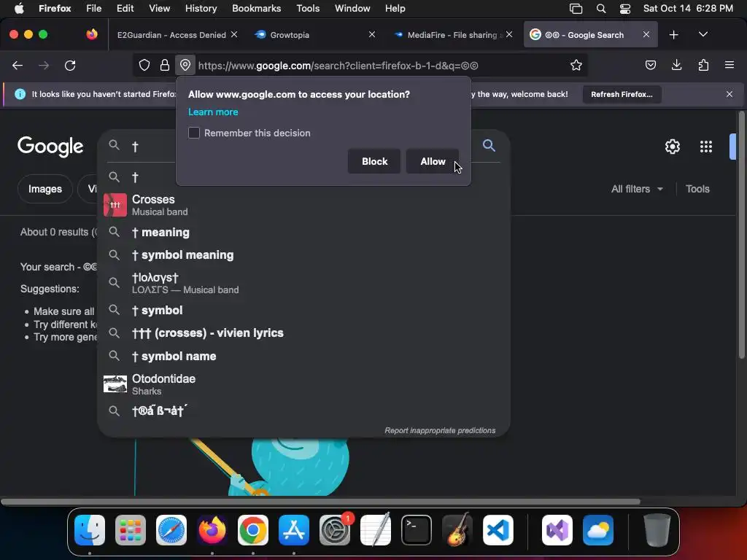The width and height of the screenshot is (747, 560).
Task: Select the '† symbol meaning' suggestion
Action: 303,254
